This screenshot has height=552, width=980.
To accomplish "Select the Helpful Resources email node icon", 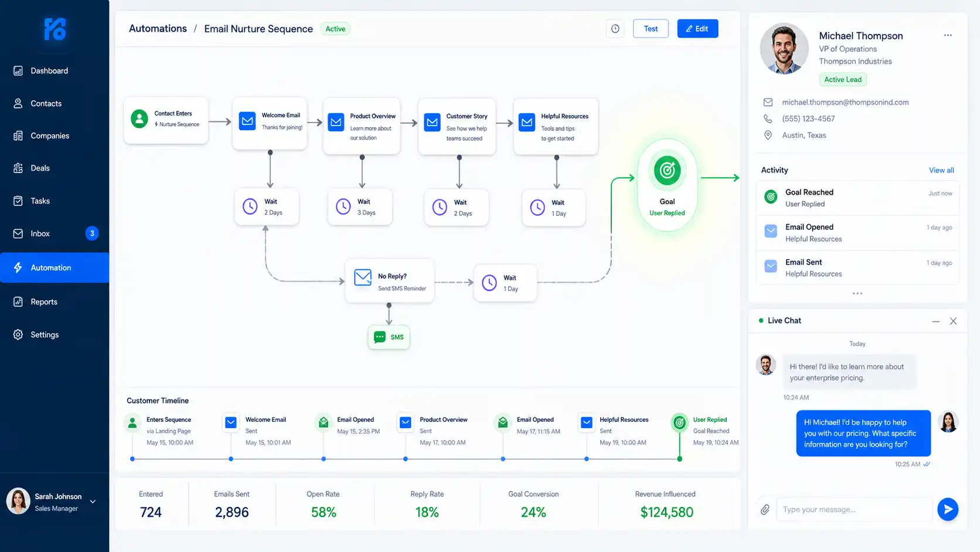I will coord(527,122).
